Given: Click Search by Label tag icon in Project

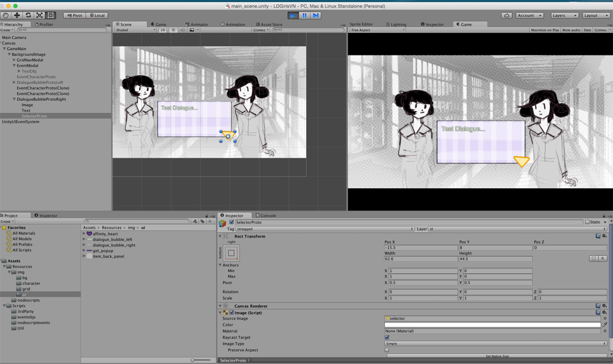Looking at the screenshot, I should (x=202, y=221).
